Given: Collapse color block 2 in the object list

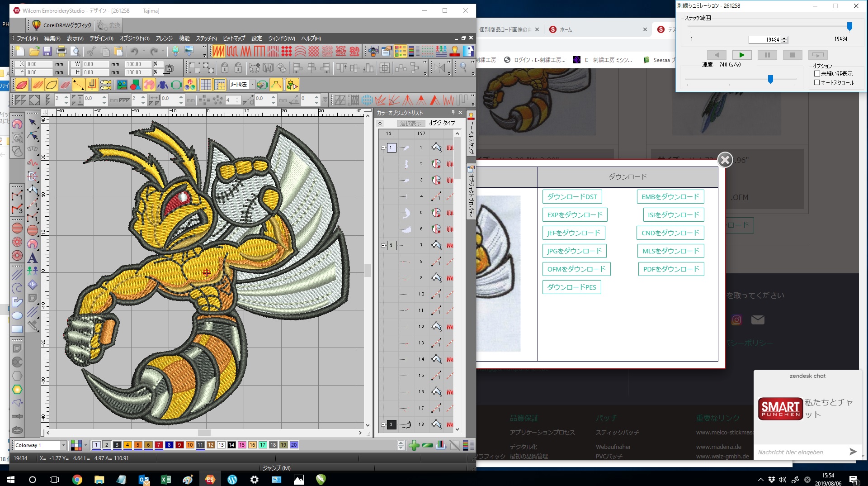Looking at the screenshot, I should [x=383, y=245].
